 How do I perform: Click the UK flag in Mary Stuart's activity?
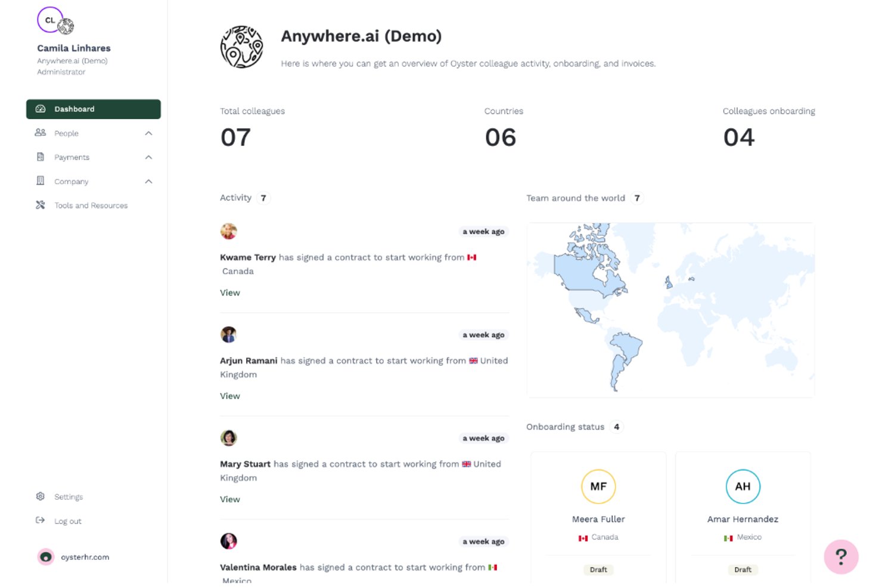tap(467, 464)
